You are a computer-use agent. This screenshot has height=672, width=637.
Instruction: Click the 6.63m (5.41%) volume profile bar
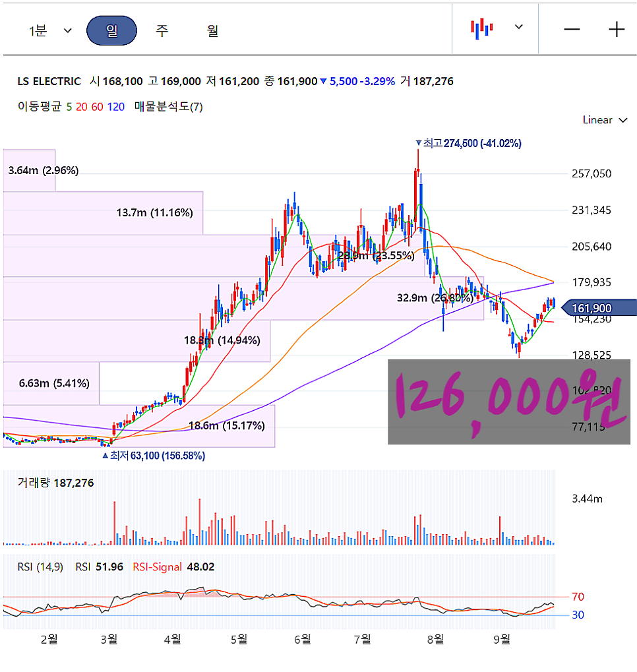(51, 383)
